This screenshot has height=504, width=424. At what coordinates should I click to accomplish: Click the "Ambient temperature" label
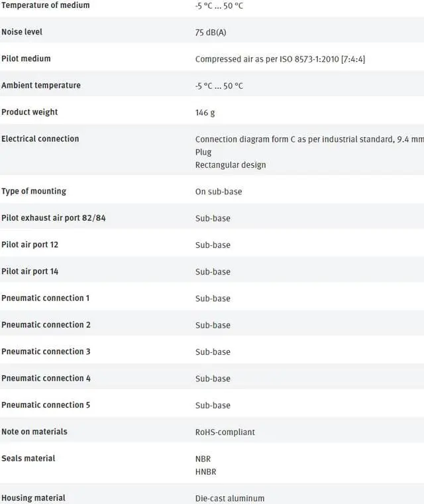[41, 85]
